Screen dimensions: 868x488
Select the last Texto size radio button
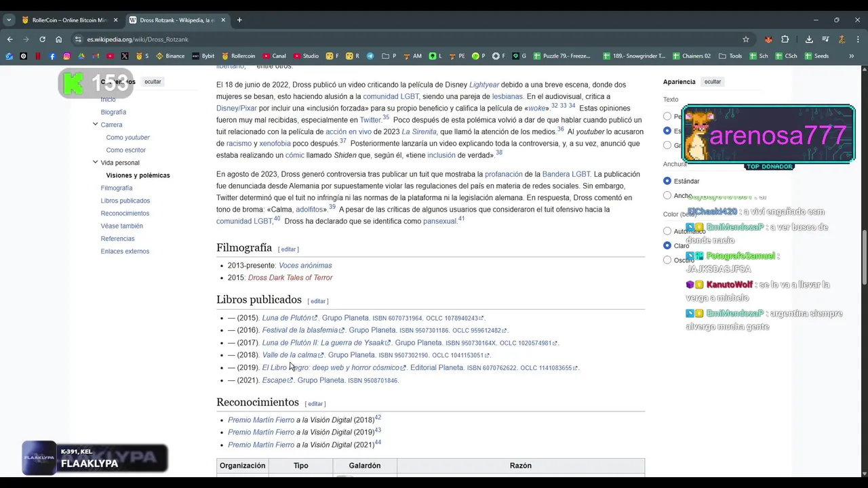tap(667, 145)
